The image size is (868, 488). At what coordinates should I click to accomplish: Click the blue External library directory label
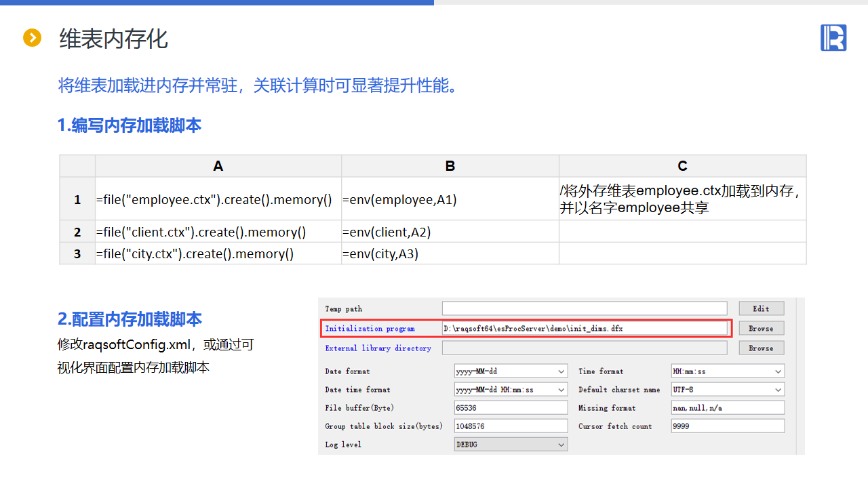coord(378,348)
